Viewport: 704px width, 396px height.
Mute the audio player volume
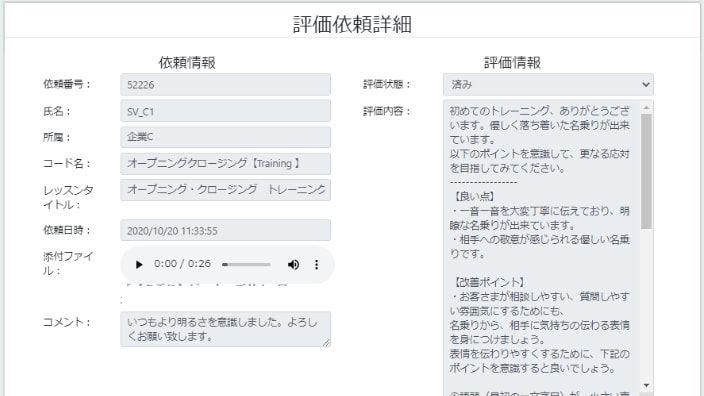point(293,264)
